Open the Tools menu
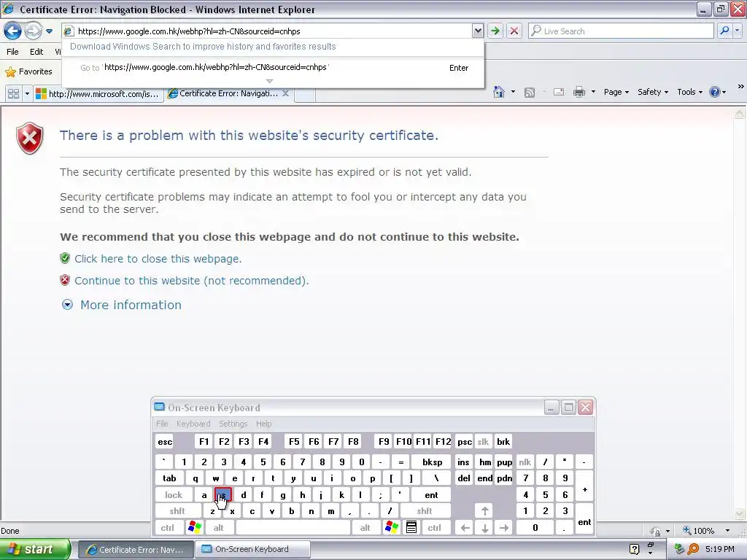Viewport: 747px width, 560px height. coord(689,92)
